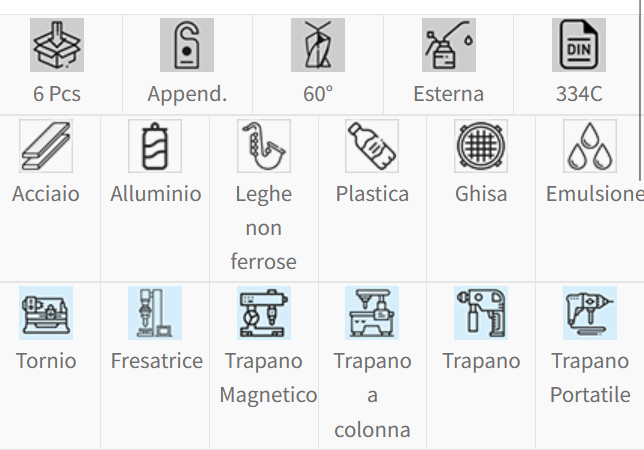Select the Tornio lathe machine icon
This screenshot has width=644, height=450.
46,313
